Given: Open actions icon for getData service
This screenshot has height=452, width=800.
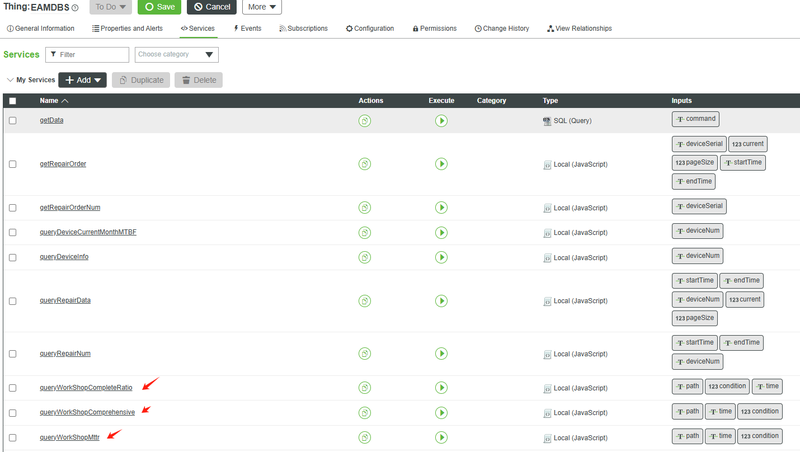Looking at the screenshot, I should pyautogui.click(x=364, y=121).
